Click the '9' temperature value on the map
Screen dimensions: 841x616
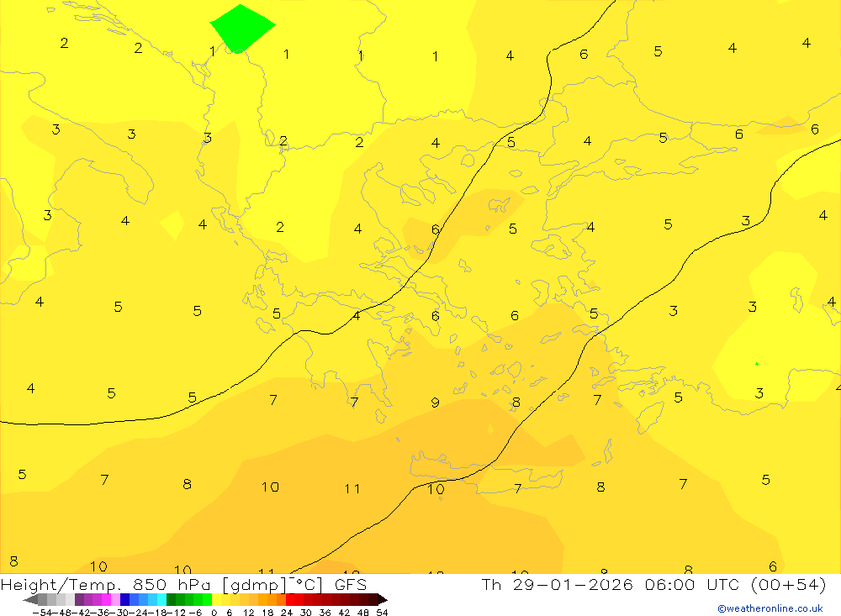click(x=435, y=402)
